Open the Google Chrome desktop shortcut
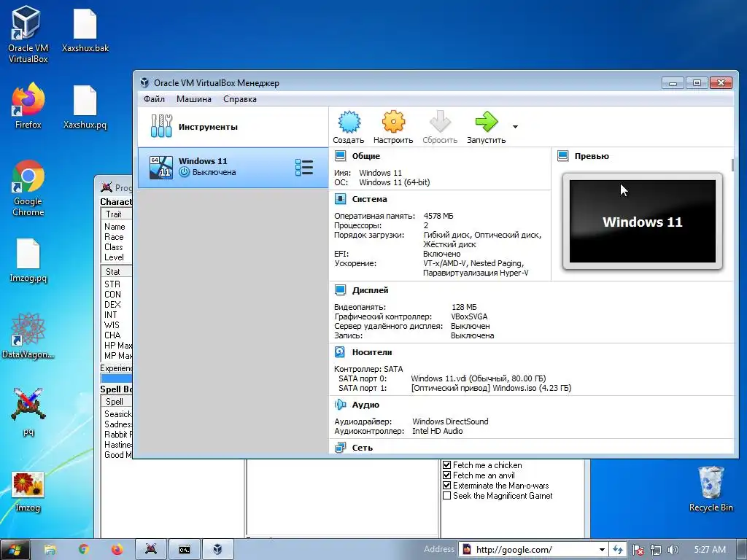 click(x=28, y=189)
